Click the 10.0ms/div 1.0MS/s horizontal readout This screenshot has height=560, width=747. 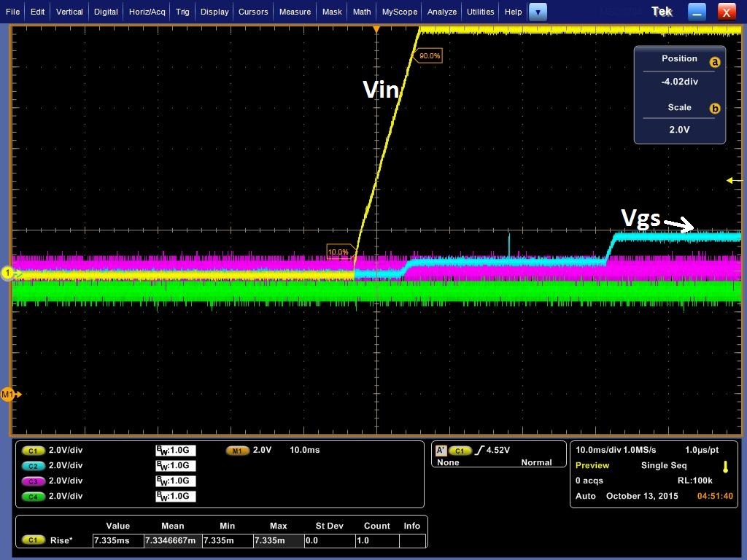616,450
